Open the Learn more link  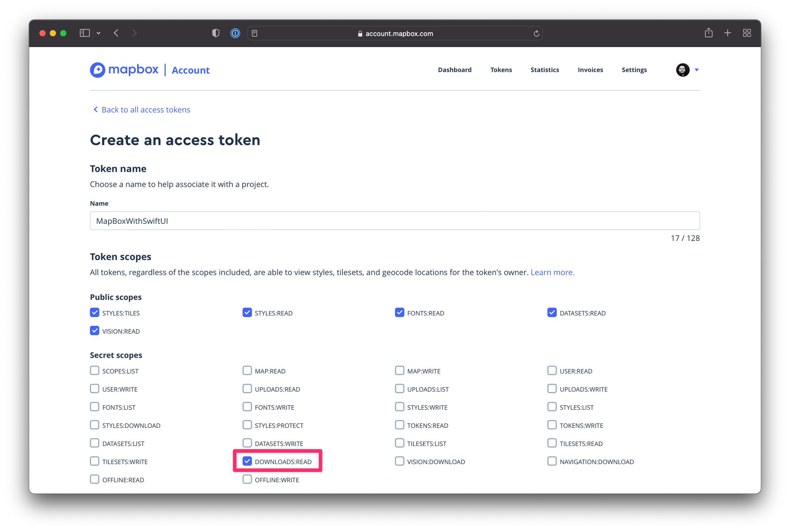(552, 272)
